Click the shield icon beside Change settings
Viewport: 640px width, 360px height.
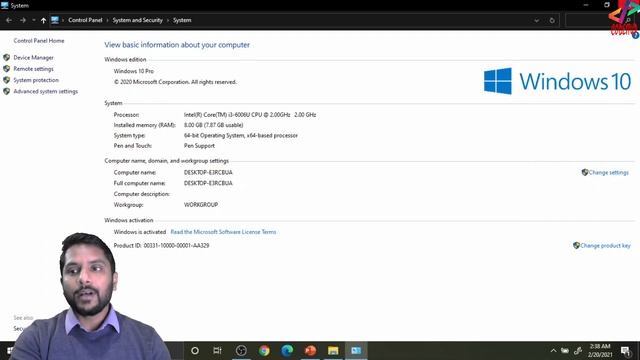click(x=584, y=172)
